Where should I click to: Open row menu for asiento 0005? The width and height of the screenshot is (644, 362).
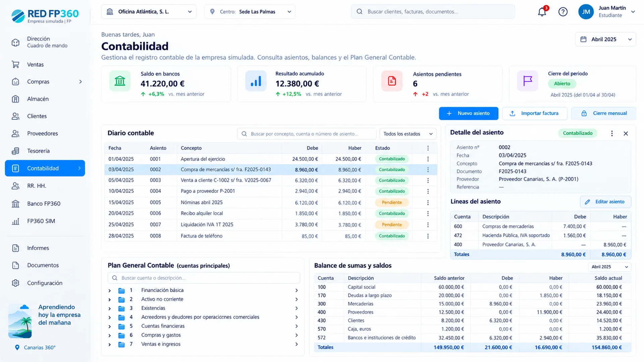click(x=428, y=202)
